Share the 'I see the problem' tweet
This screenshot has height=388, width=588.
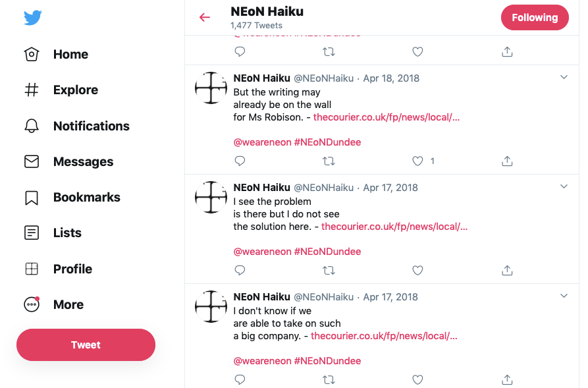coord(507,270)
